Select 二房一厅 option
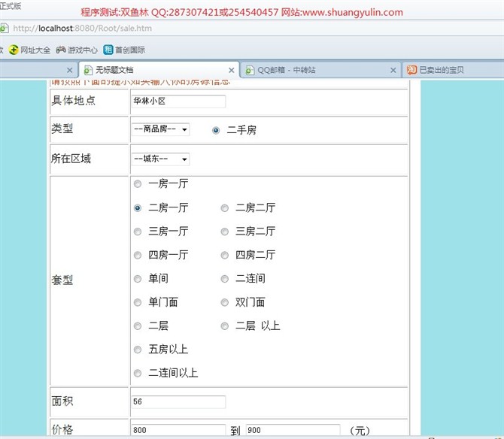This screenshot has height=439, width=504. pyautogui.click(x=138, y=208)
